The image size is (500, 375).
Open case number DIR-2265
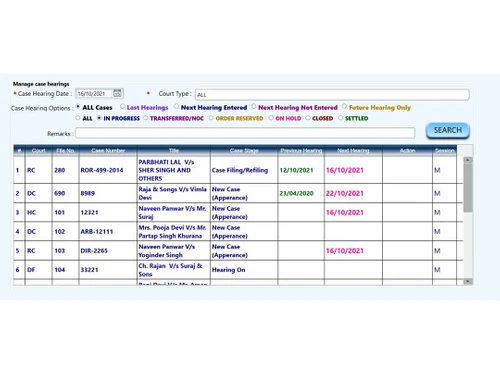(x=94, y=251)
